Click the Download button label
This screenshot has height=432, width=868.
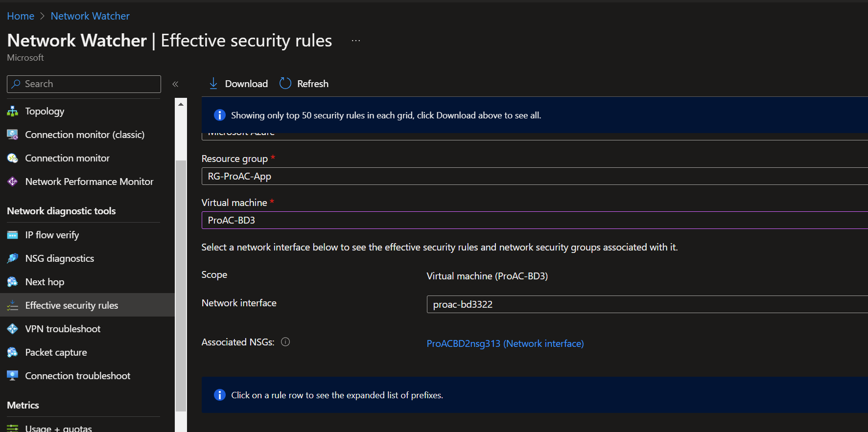[246, 84]
